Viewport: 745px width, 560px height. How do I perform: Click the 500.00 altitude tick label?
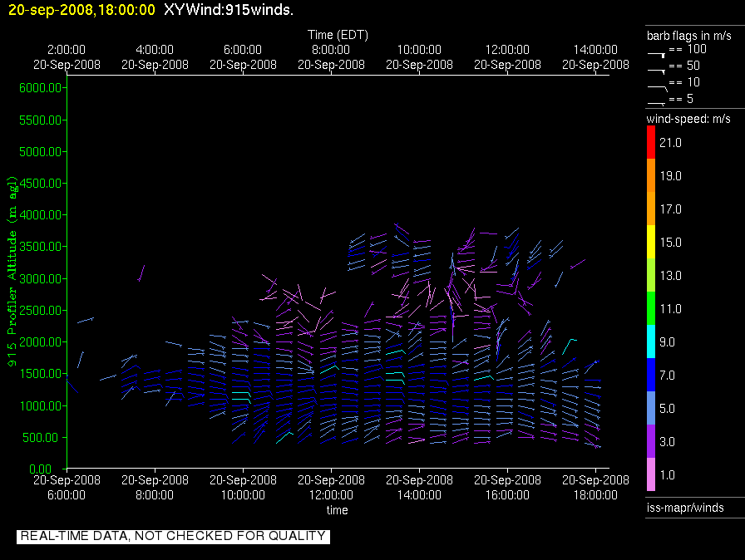pos(42,438)
